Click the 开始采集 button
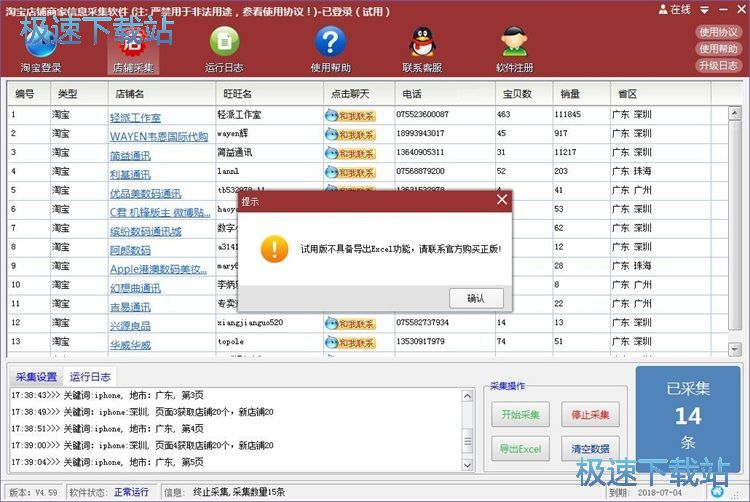Screen dimensions: 750x502 pos(520,415)
